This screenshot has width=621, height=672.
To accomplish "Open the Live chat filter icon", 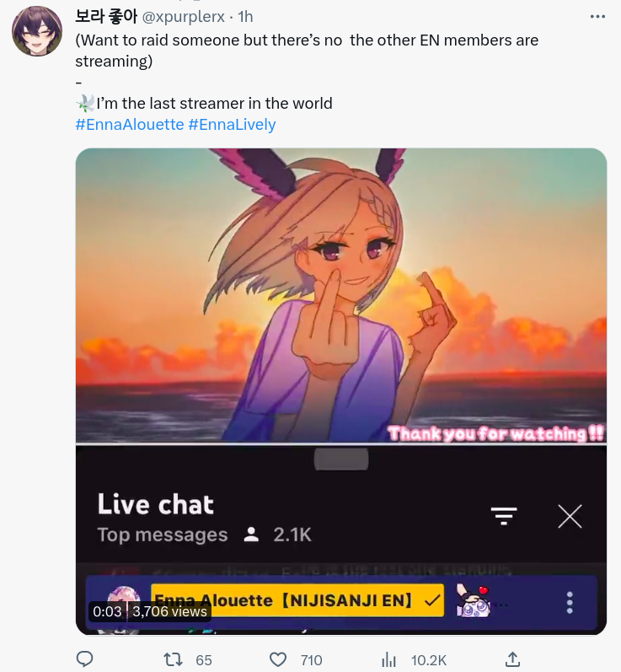I will point(504,516).
